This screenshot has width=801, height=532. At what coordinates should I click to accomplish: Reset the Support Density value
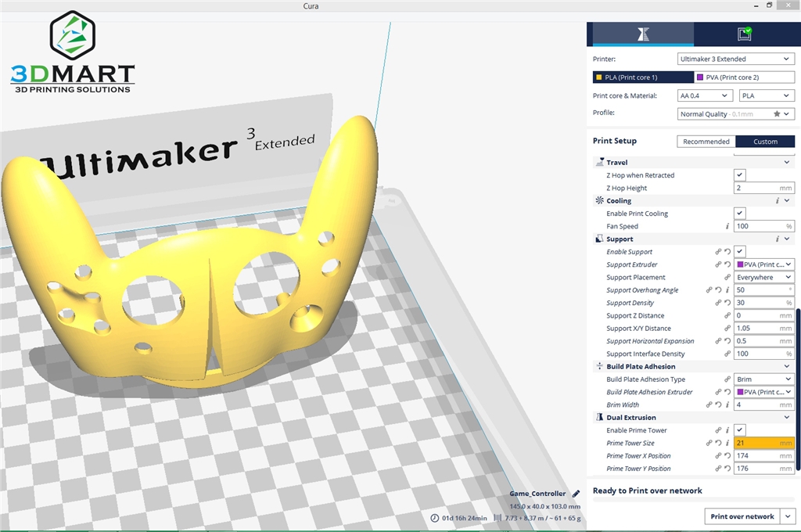727,303
